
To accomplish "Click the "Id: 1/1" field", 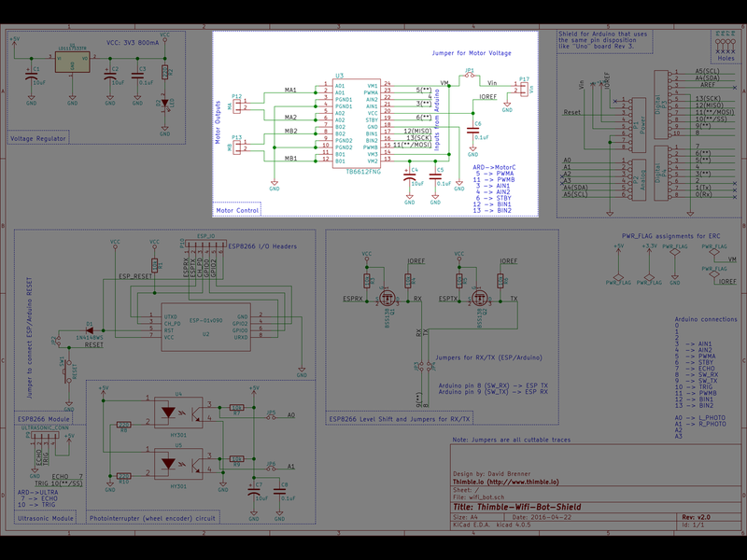I will (693, 525).
